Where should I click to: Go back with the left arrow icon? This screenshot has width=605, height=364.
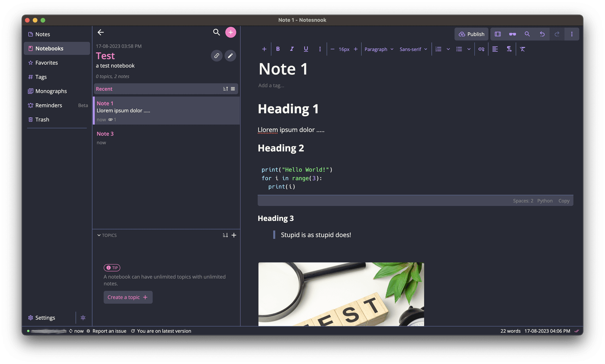click(x=100, y=32)
